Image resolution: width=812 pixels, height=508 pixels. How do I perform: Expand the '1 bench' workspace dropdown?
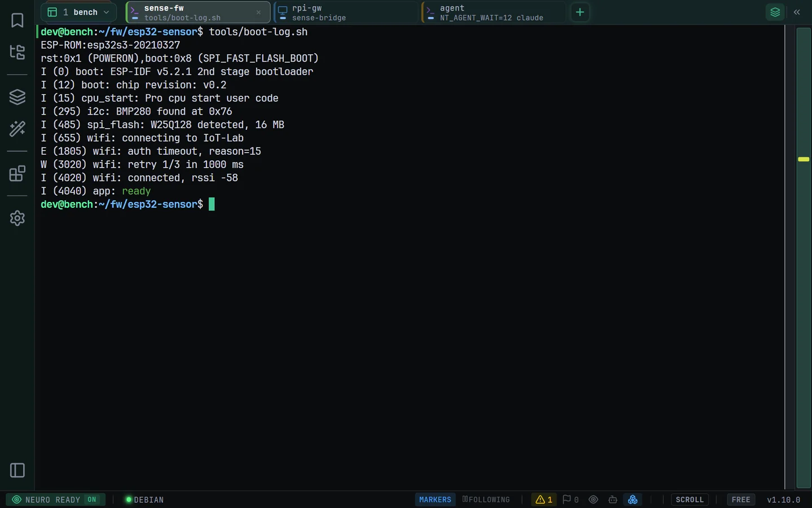(78, 12)
